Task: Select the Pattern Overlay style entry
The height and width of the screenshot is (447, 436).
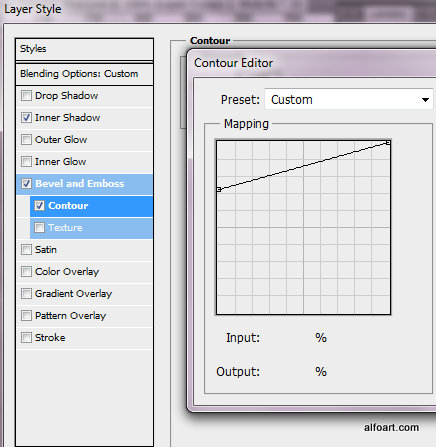Action: click(84, 316)
